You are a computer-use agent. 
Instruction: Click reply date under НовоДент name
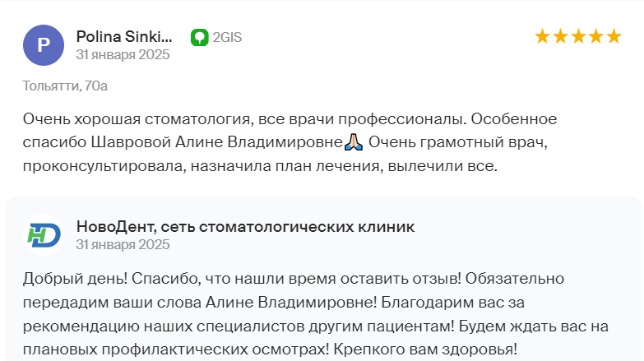[x=123, y=244]
